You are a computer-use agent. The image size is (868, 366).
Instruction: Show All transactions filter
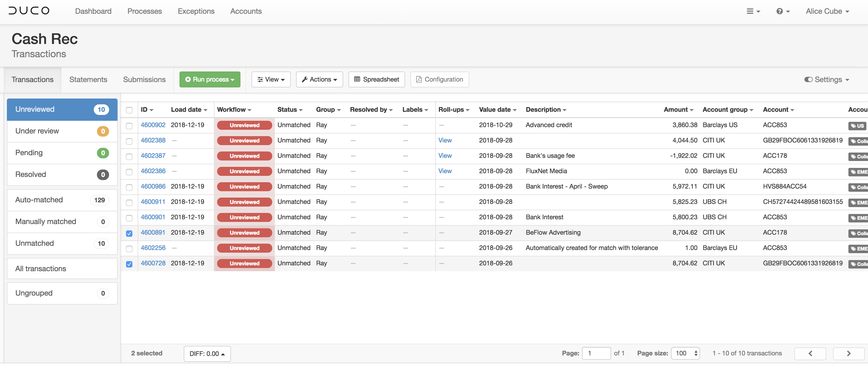point(62,269)
